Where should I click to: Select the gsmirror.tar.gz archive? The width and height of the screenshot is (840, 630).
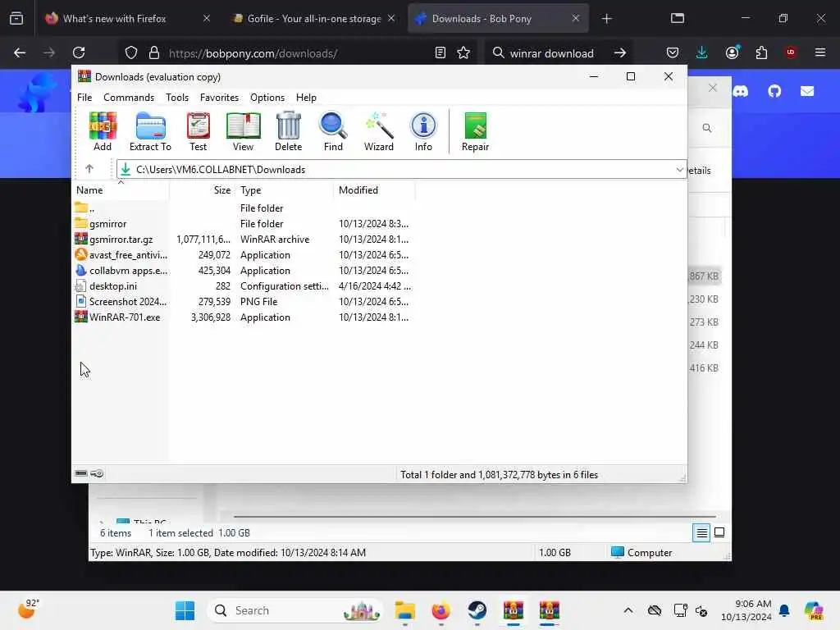pyautogui.click(x=244, y=239)
